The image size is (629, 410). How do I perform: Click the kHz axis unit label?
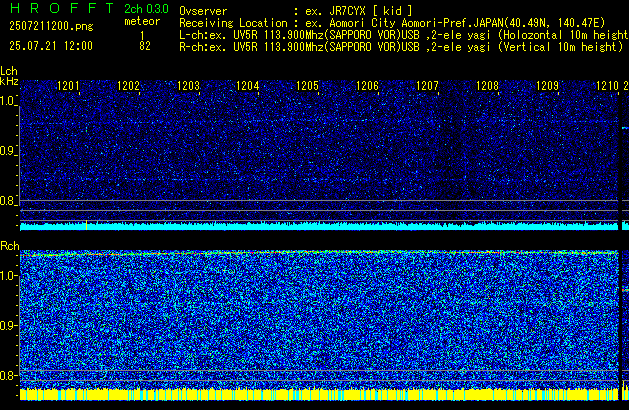[9, 81]
